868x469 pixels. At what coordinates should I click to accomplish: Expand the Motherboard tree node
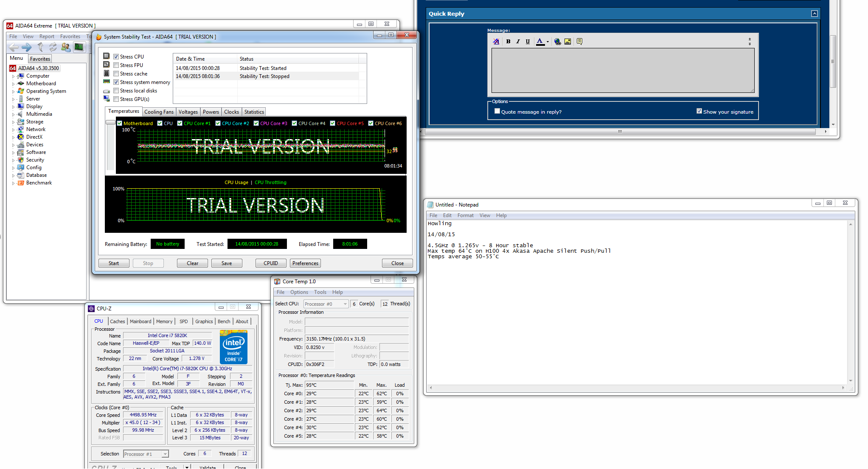click(13, 84)
